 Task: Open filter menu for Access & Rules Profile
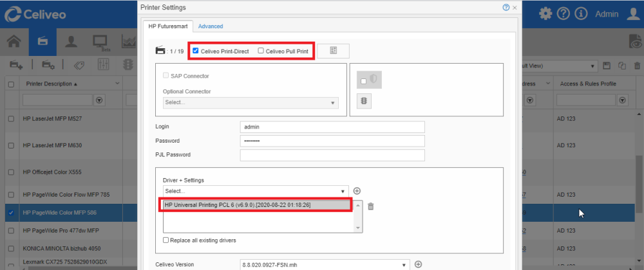(623, 100)
